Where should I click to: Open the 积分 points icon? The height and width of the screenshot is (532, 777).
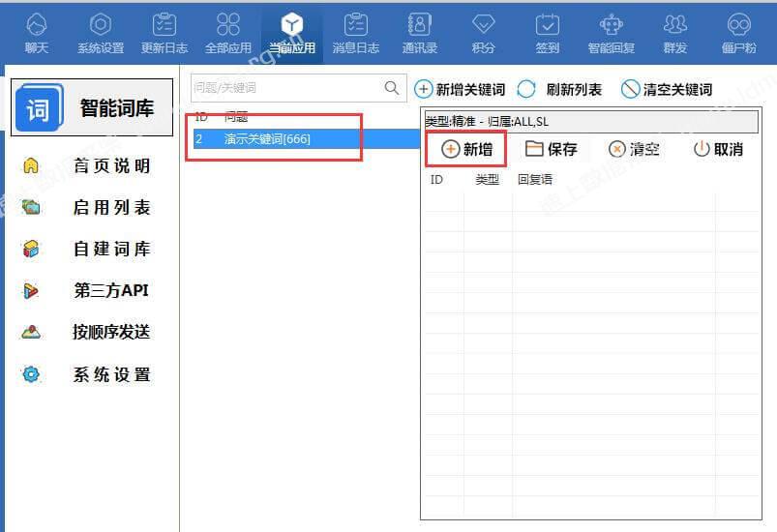click(483, 33)
